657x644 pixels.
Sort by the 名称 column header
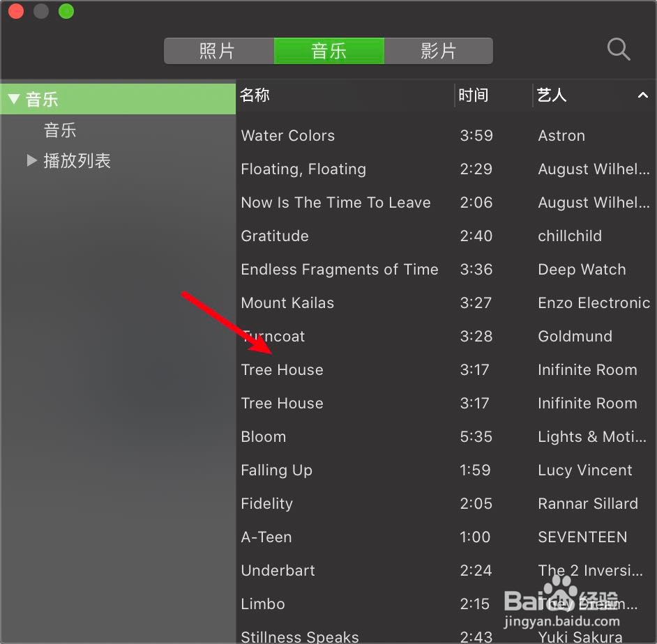255,95
